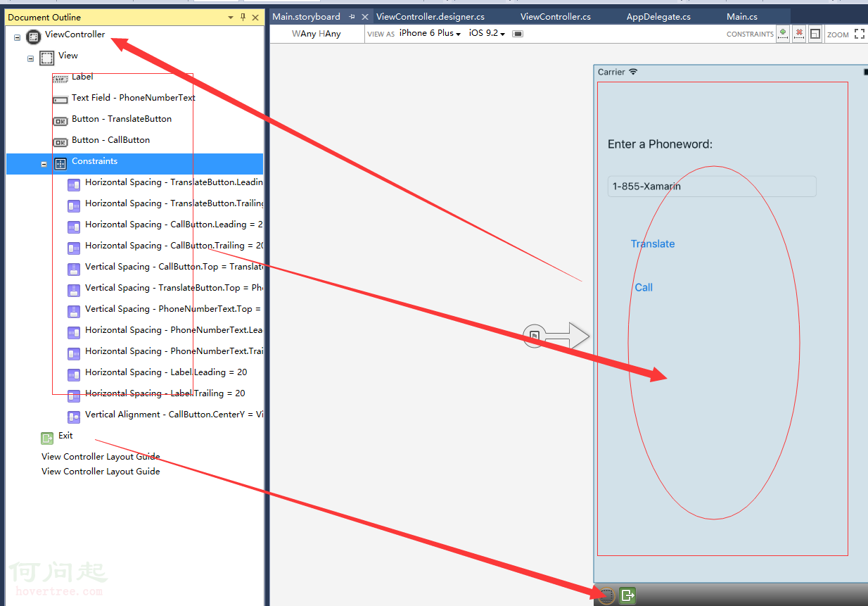Image resolution: width=868 pixels, height=606 pixels.
Task: Open the Document Outline window options dropdown
Action: 230,18
